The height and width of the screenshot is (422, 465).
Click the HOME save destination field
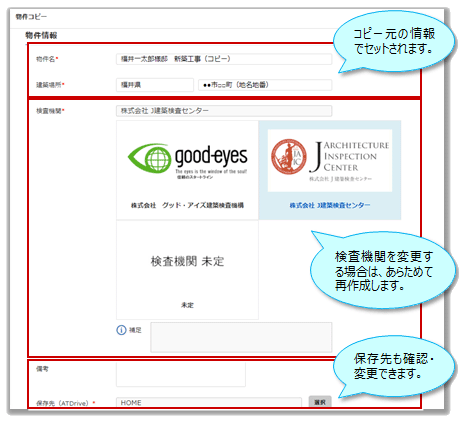[209, 403]
